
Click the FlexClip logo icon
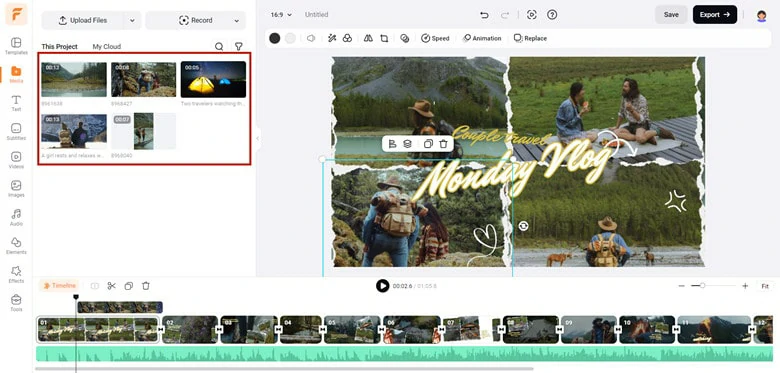point(16,14)
